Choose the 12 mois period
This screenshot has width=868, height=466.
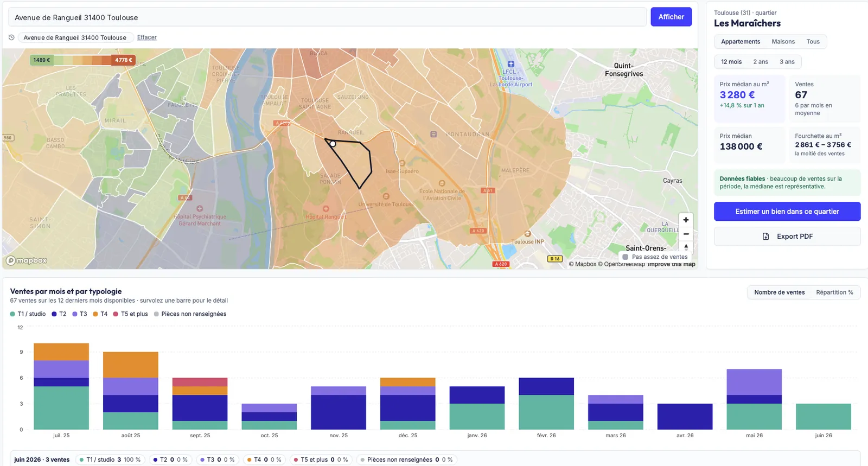(731, 62)
